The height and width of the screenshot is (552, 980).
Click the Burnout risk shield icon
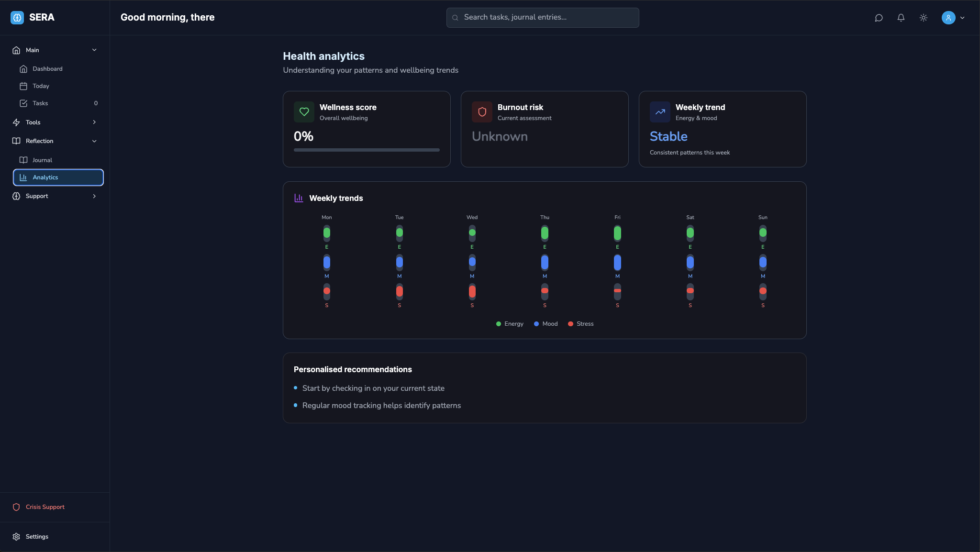(x=482, y=112)
